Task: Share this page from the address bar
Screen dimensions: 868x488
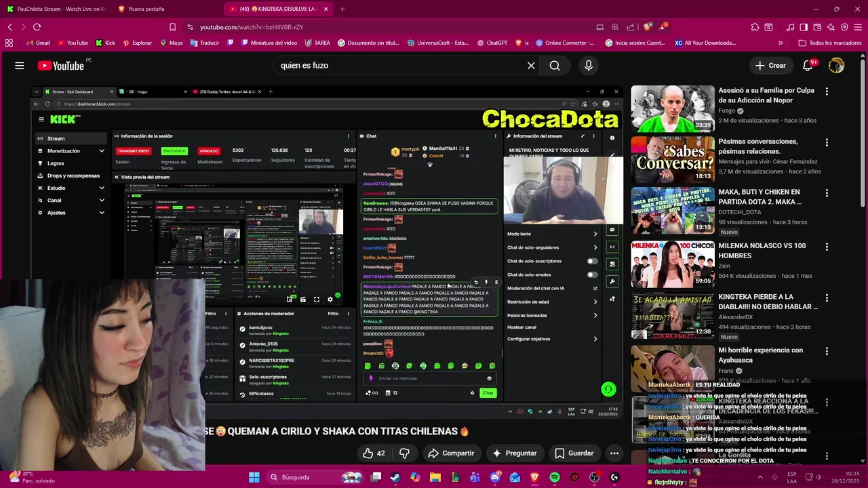Action: click(x=631, y=27)
